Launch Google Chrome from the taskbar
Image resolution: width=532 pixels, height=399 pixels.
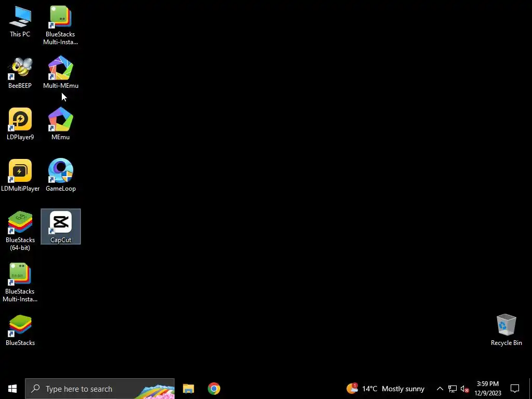click(214, 389)
